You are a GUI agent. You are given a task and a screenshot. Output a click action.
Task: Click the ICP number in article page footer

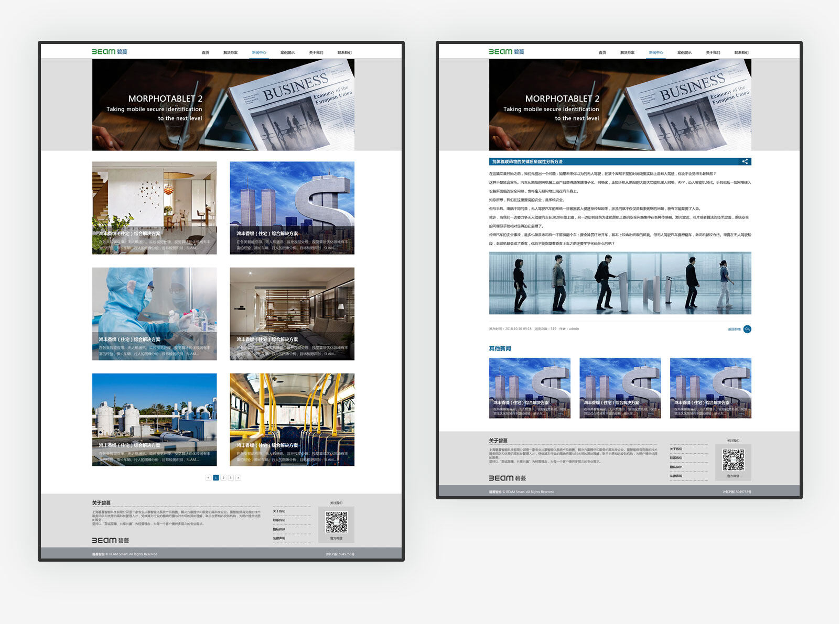tap(737, 492)
